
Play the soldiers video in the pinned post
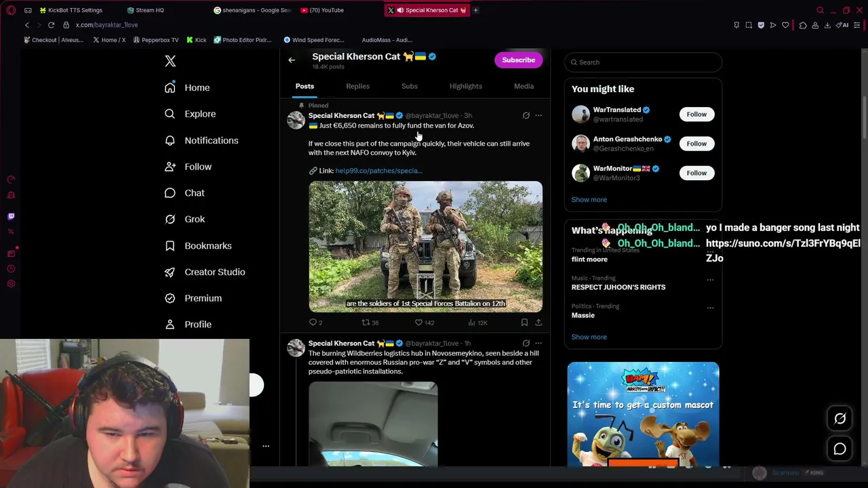[425, 246]
